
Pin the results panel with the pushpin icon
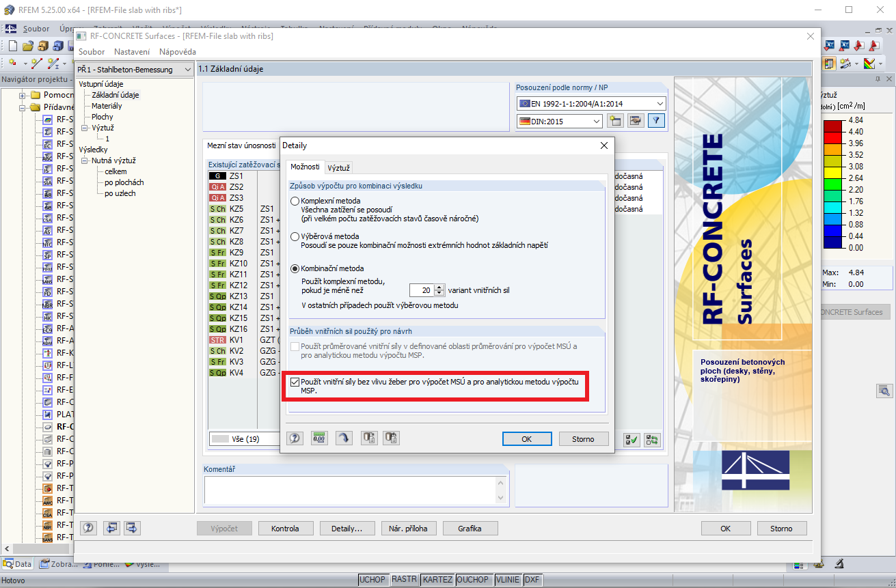pos(878,79)
